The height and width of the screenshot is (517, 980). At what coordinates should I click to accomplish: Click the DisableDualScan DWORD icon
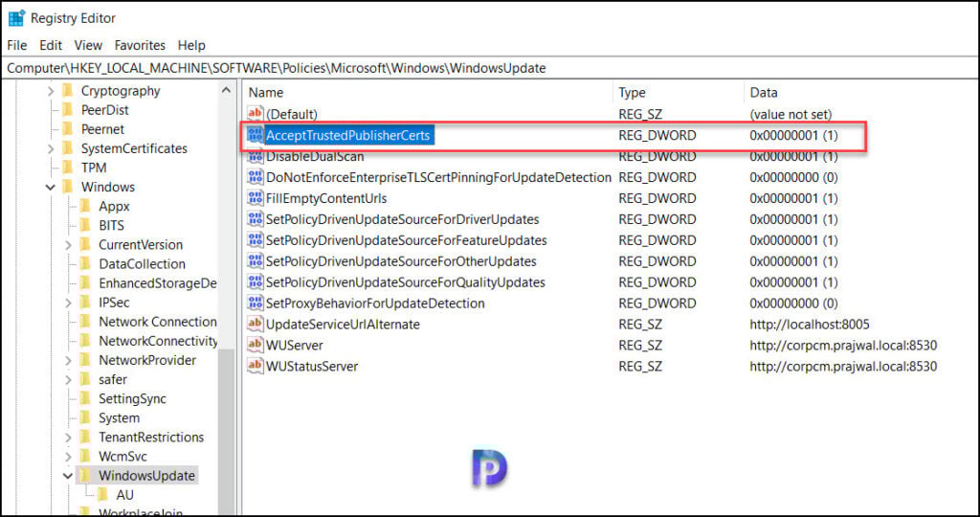[255, 156]
